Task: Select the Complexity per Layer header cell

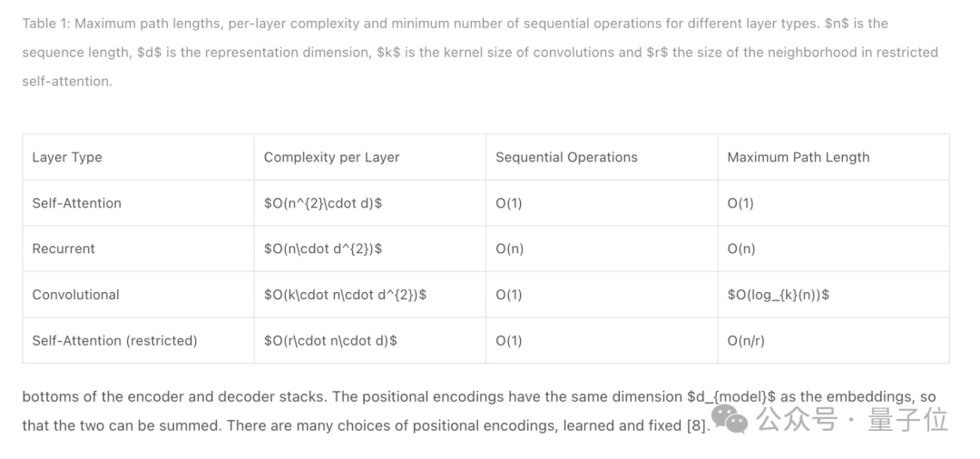Action: [370, 157]
